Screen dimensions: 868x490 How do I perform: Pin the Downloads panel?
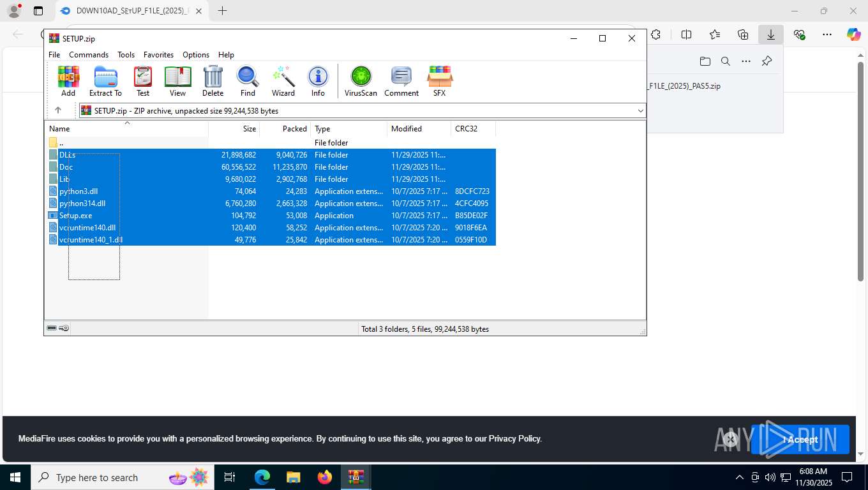tap(767, 61)
